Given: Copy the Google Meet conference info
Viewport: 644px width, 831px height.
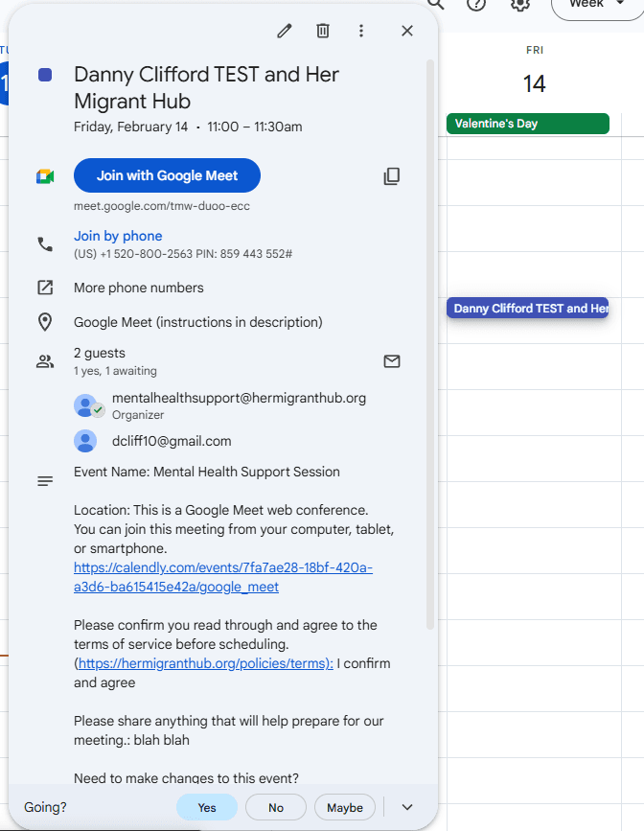Looking at the screenshot, I should [x=391, y=176].
